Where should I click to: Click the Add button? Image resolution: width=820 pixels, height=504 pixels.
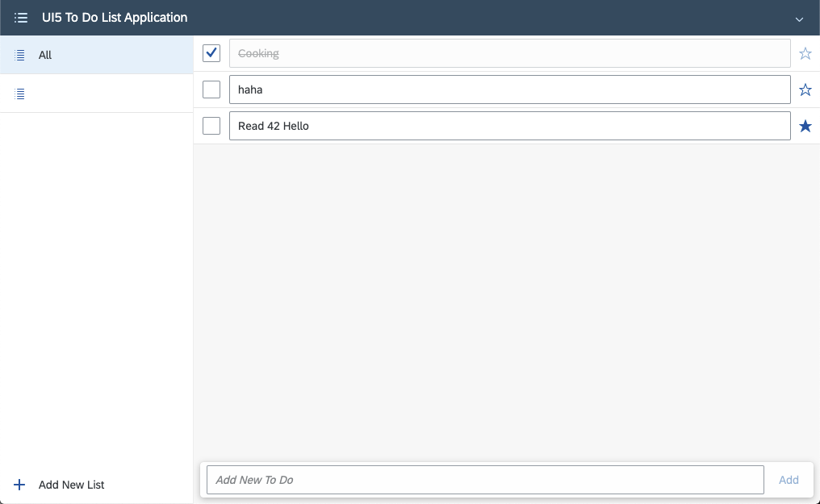coord(789,479)
